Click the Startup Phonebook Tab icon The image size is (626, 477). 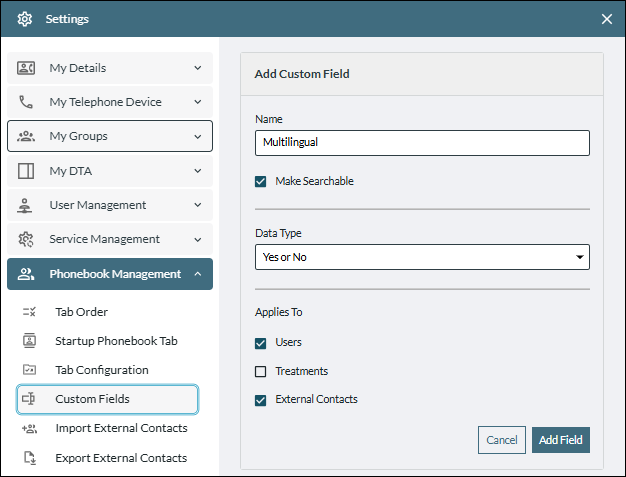(30, 340)
